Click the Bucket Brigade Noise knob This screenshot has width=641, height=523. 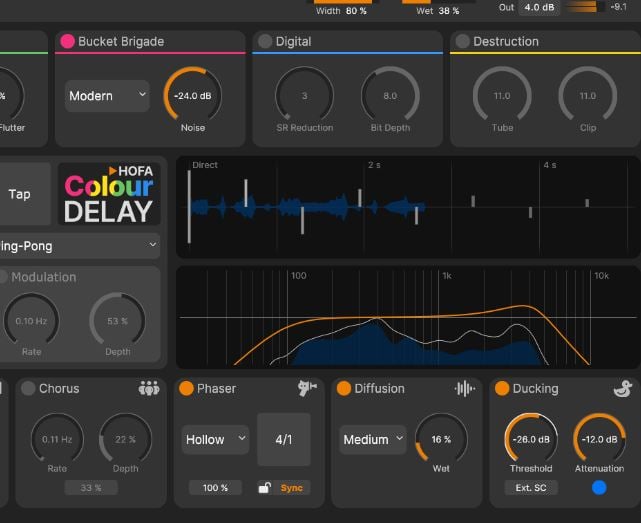point(193,95)
